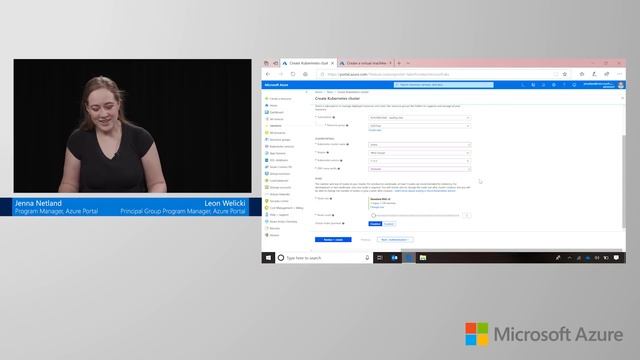Click the Cortana microphone icon
Image resolution: width=640 pixels, height=360 pixels.
[367, 258]
